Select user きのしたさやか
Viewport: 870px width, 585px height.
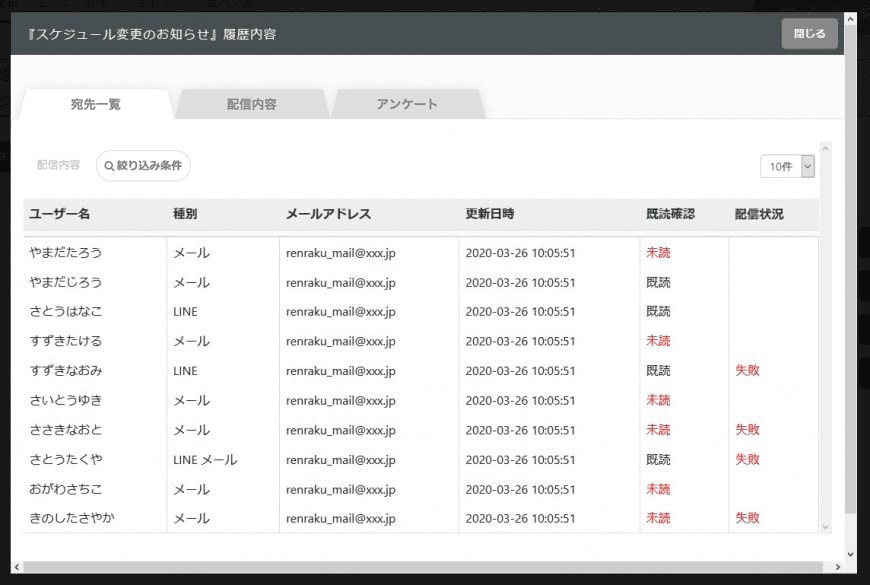coord(72,518)
